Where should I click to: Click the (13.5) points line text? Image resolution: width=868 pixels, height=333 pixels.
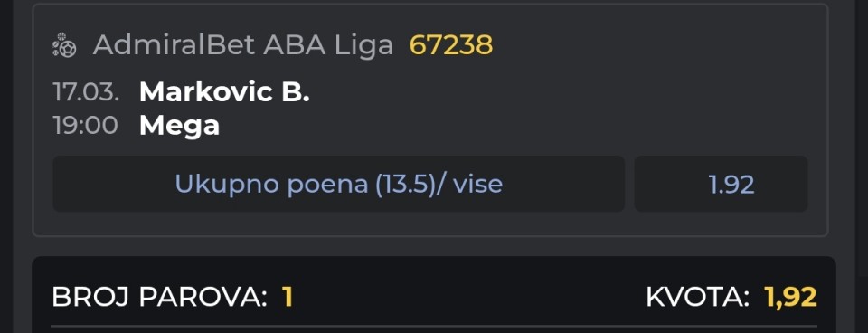(403, 184)
